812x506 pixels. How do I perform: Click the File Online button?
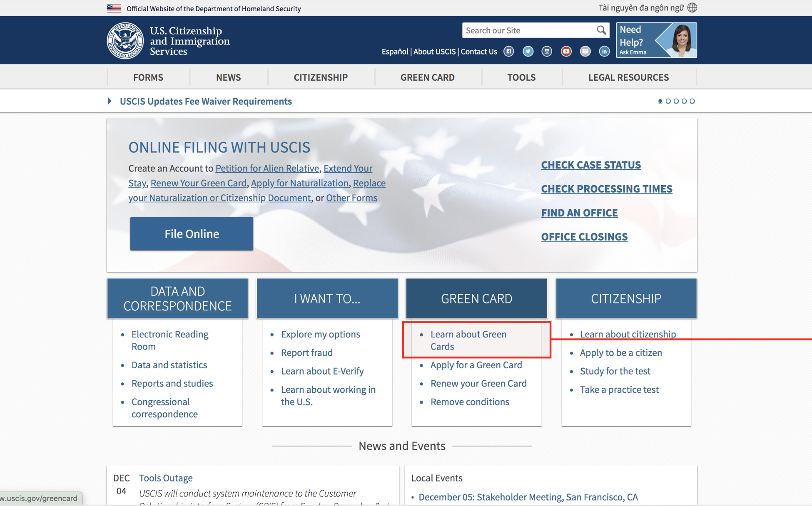point(192,234)
